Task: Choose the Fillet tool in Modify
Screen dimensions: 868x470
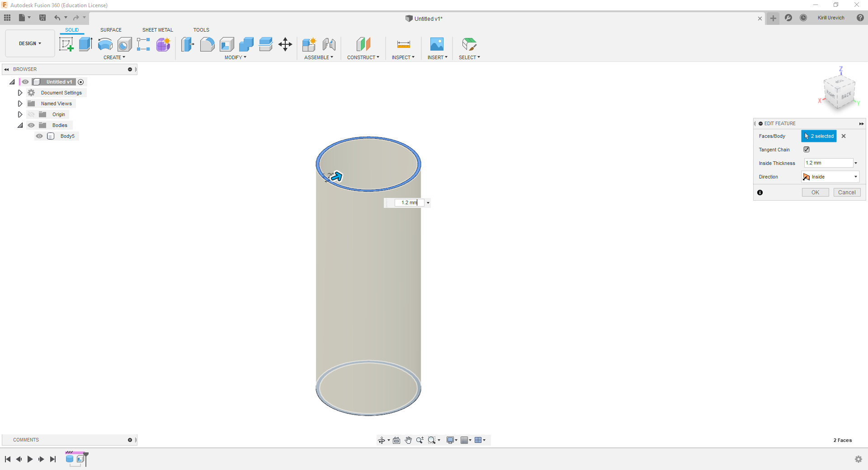Action: [x=207, y=44]
